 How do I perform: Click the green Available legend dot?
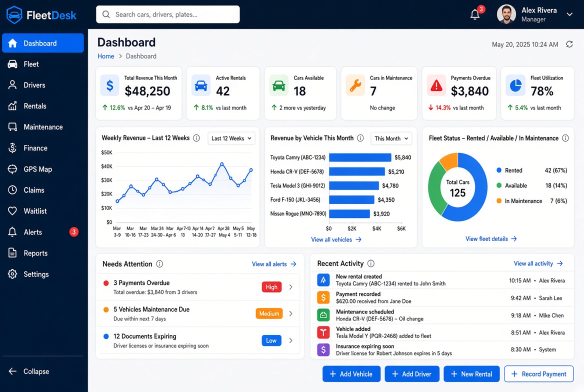pyautogui.click(x=499, y=185)
